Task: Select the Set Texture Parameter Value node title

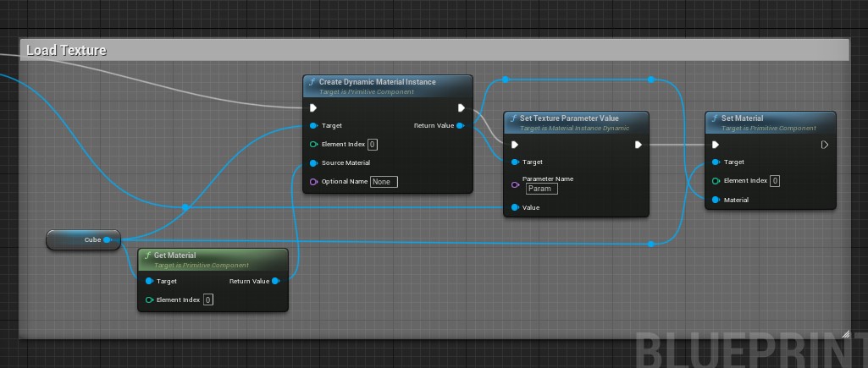Action: tap(569, 118)
